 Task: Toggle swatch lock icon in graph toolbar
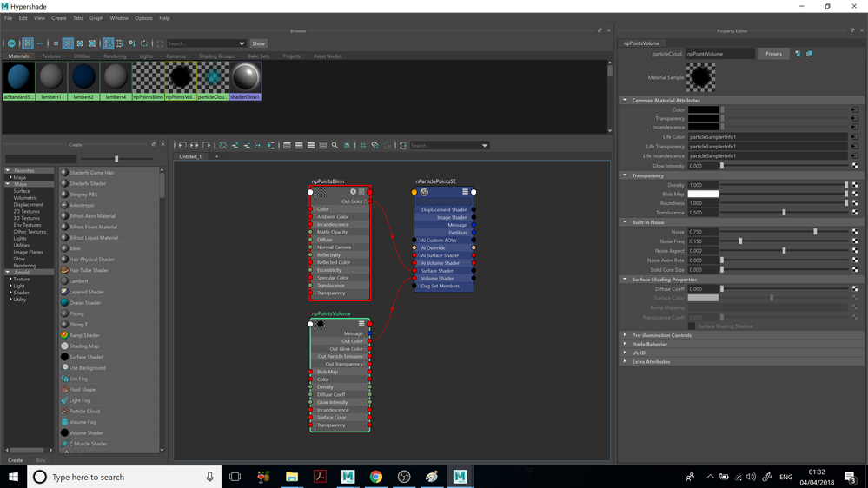[347, 146]
